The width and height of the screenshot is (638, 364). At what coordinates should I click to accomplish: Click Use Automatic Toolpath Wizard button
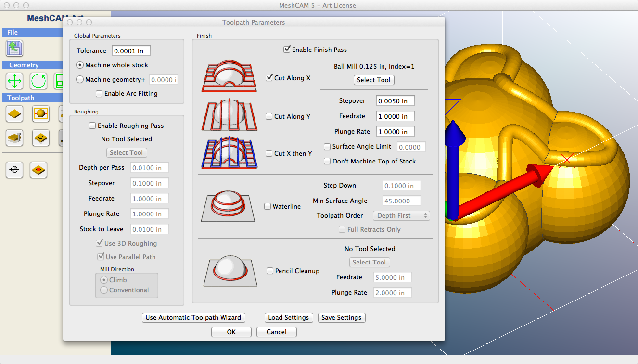[193, 318]
